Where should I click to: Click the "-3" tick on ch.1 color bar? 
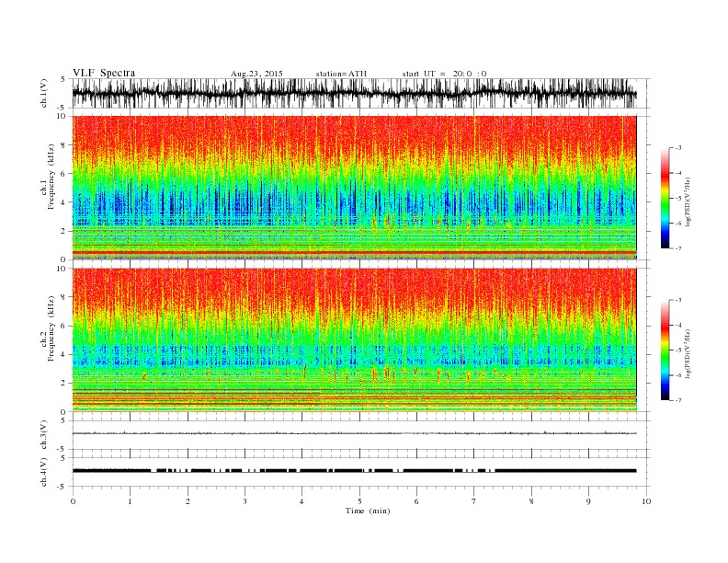point(678,148)
